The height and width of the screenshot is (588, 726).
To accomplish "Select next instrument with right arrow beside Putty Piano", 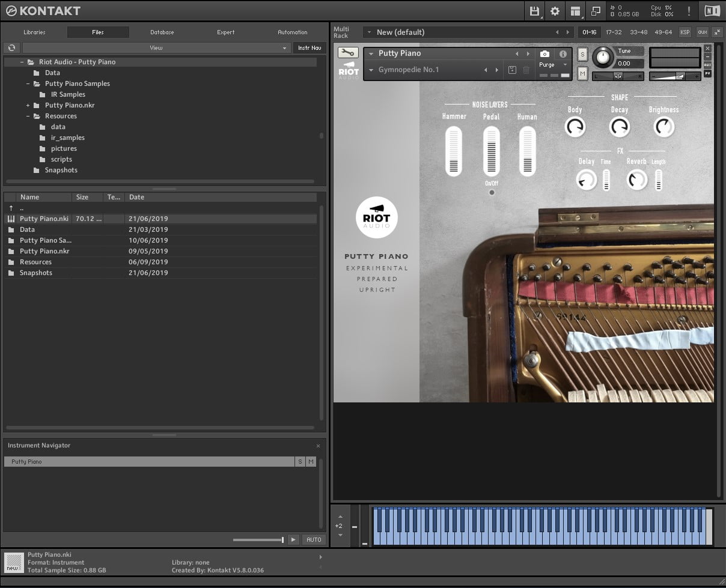I will point(528,54).
